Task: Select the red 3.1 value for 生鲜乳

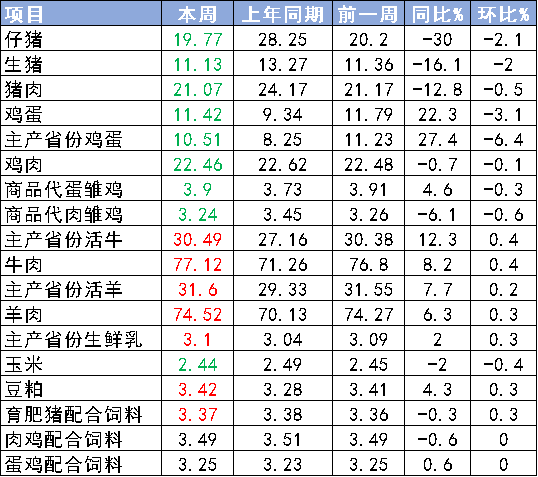Action: coord(197,340)
